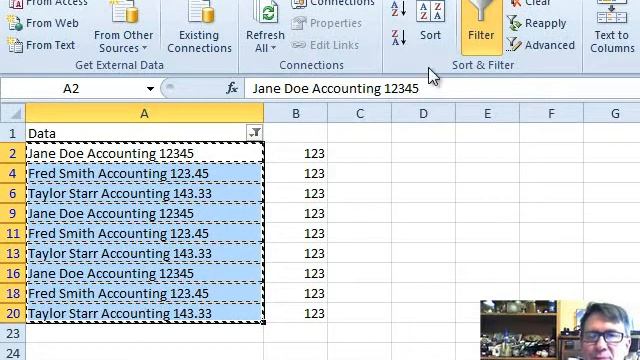This screenshot has width=640, height=360.
Task: Select row 13 header
Action: coord(13,253)
